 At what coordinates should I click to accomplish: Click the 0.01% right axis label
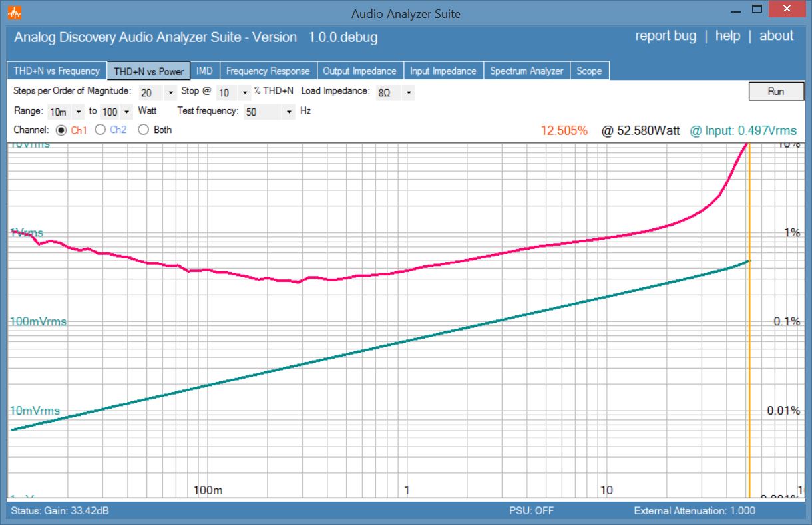[784, 411]
